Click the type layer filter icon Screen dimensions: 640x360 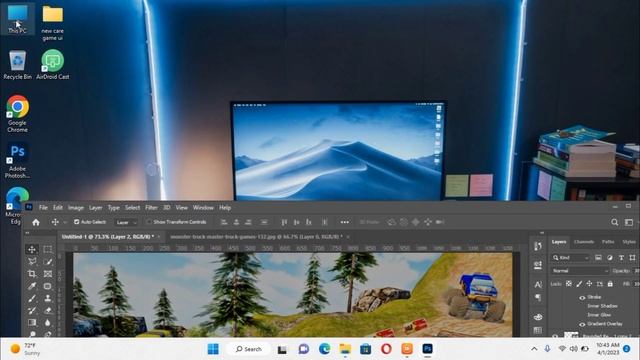tap(621, 258)
